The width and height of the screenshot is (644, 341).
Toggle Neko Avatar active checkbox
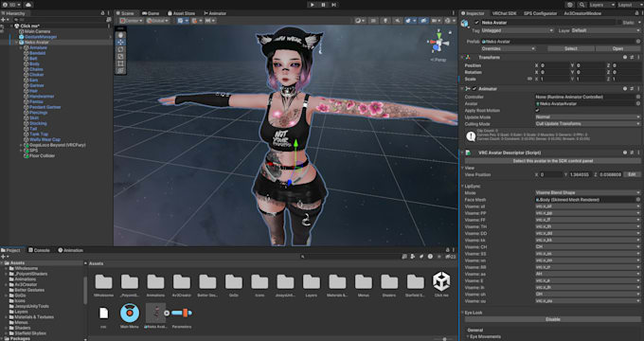(x=476, y=23)
